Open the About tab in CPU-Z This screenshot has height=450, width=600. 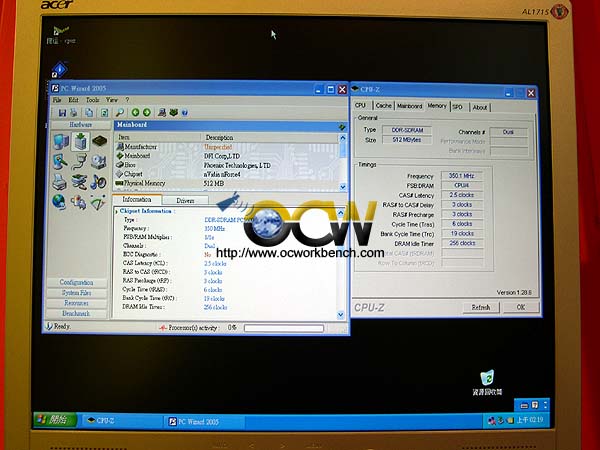pyautogui.click(x=480, y=108)
